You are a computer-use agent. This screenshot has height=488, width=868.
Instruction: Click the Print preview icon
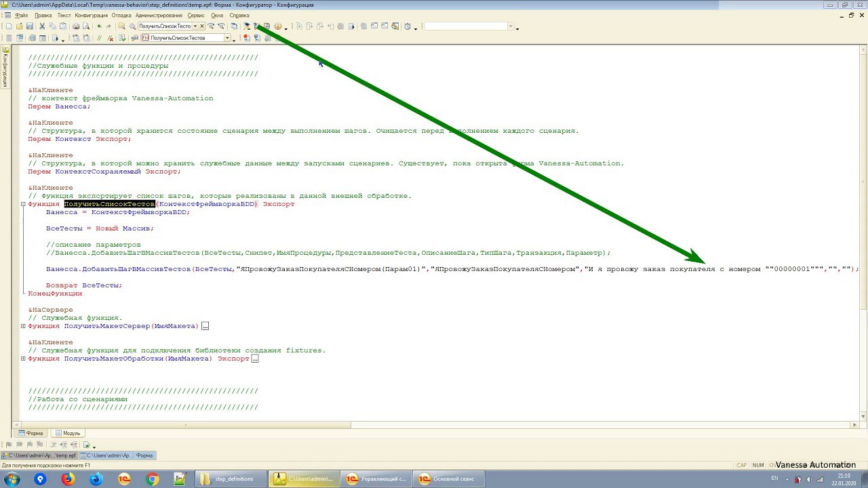click(86, 26)
